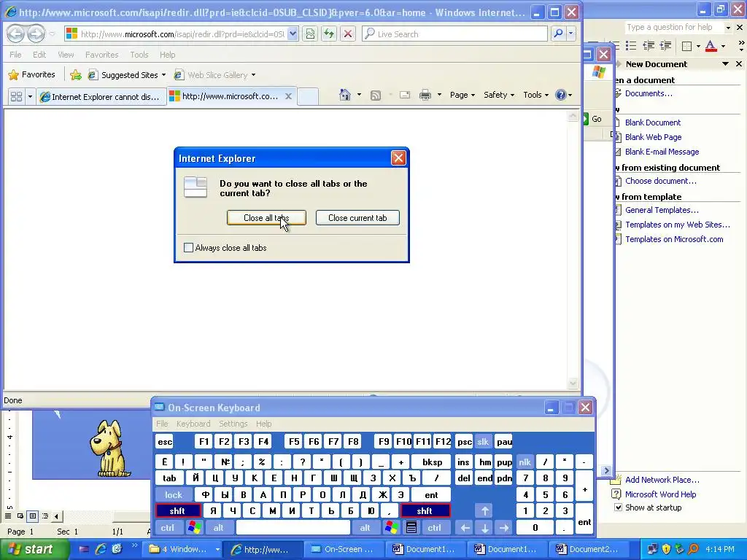Click Word font color A icon
Image resolution: width=747 pixels, height=560 pixels.
(711, 46)
